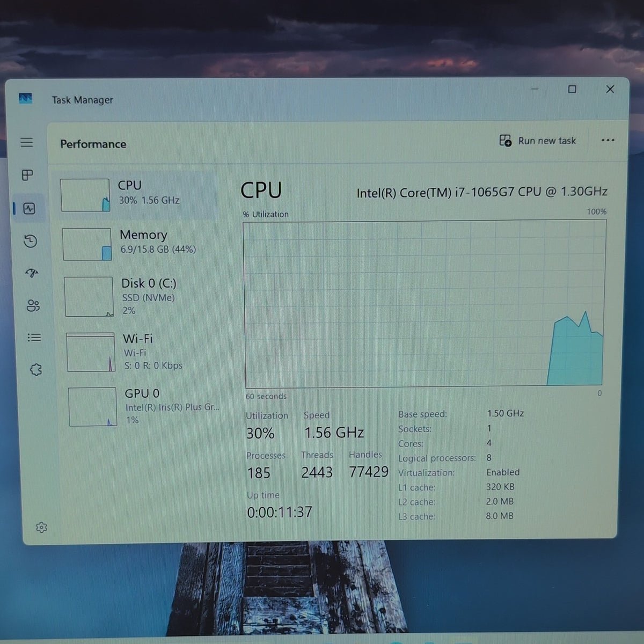
Task: Click the L3 cache 8.0 MB value
Action: [x=500, y=516]
